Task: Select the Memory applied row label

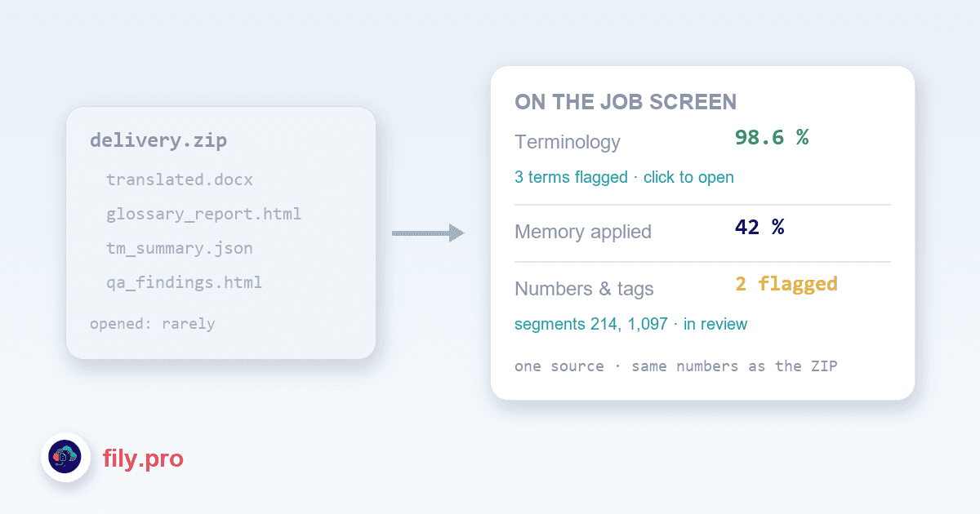Action: point(583,232)
